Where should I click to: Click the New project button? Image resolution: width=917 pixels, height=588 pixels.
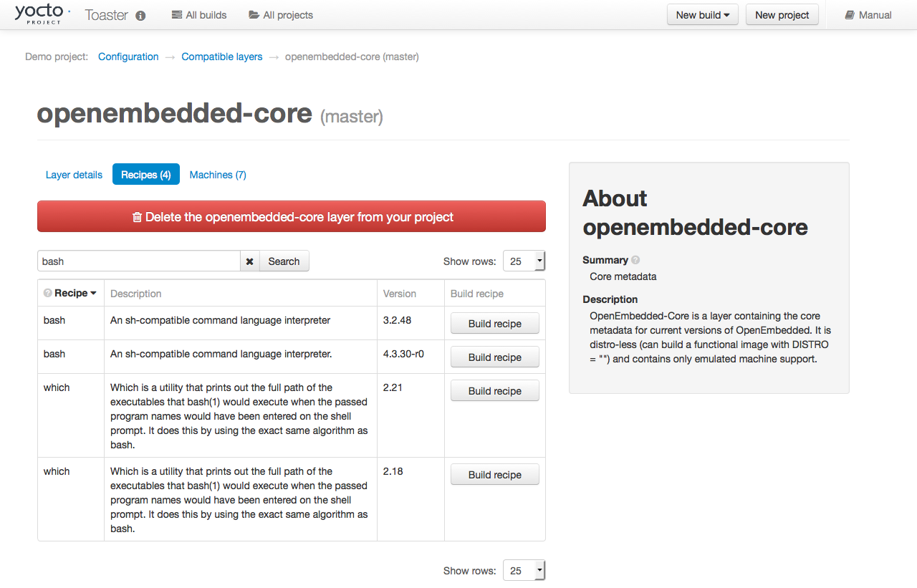(782, 15)
